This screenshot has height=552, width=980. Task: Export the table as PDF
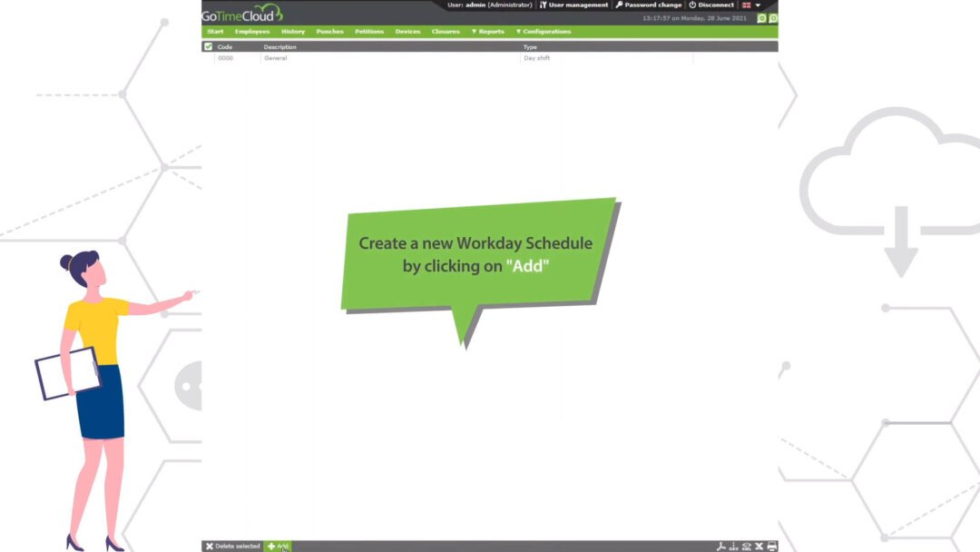tap(722, 547)
